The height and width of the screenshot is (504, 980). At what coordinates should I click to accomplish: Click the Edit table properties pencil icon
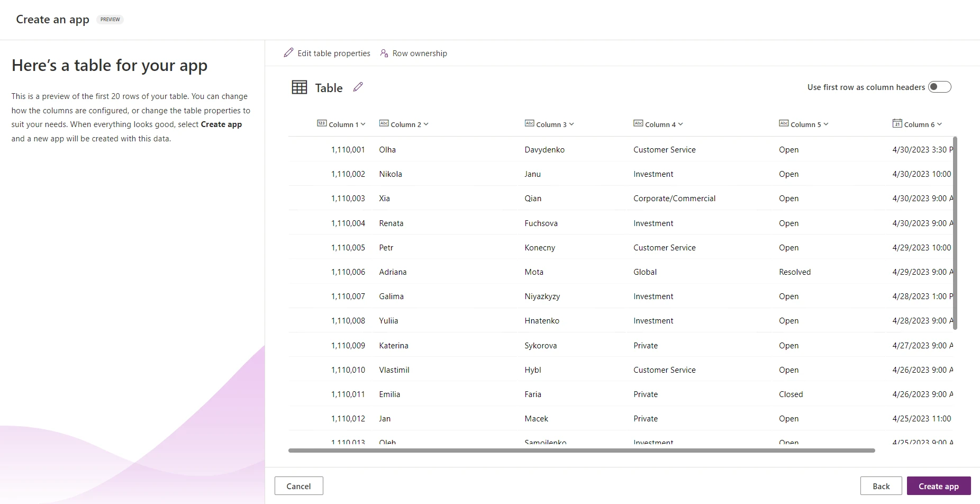[x=289, y=53]
